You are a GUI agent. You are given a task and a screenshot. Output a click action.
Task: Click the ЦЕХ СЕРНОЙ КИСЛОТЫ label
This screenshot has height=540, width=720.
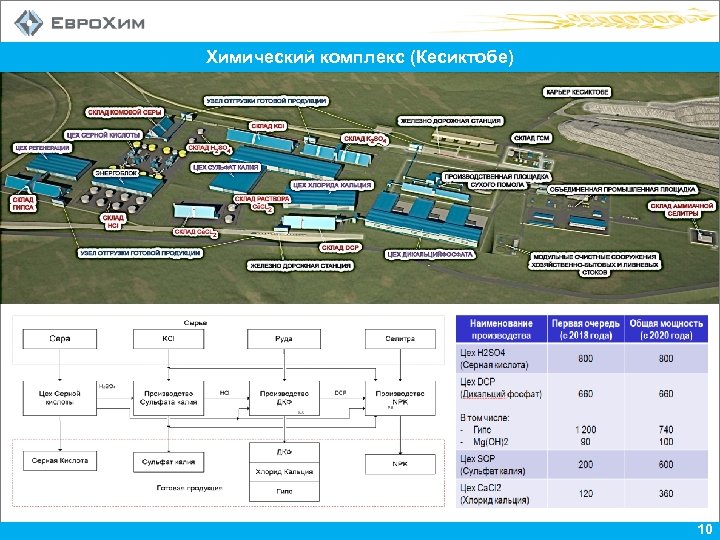tap(104, 135)
